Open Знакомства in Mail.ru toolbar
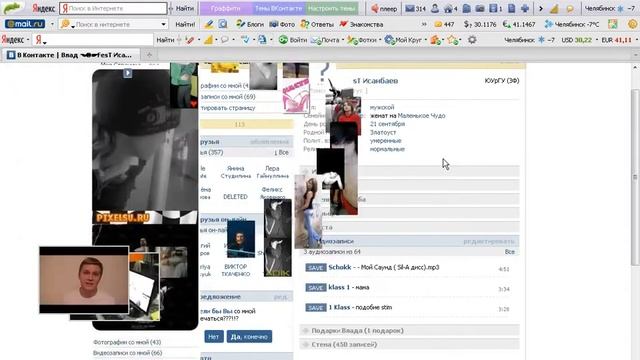Image resolution: width=640 pixels, height=360 pixels. point(361,24)
